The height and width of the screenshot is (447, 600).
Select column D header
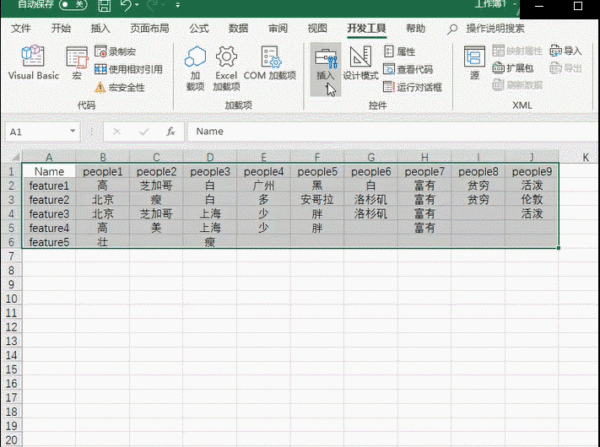click(210, 157)
